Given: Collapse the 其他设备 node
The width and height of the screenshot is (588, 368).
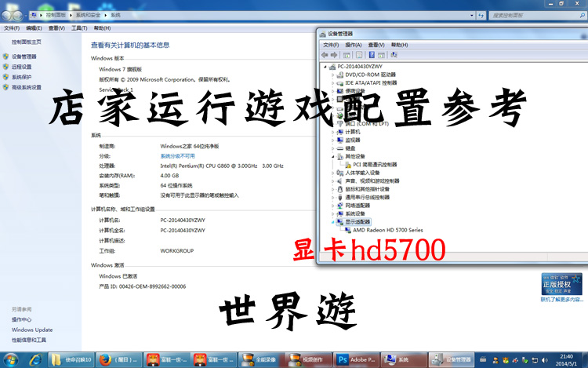Looking at the screenshot, I should point(332,156).
